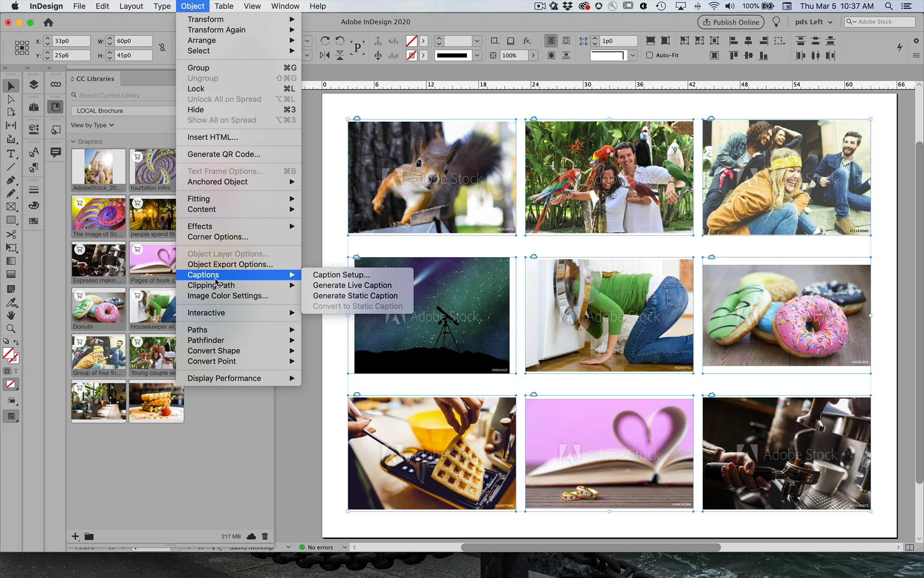
Task: Activate the Hand tool
Action: pyautogui.click(x=11, y=315)
